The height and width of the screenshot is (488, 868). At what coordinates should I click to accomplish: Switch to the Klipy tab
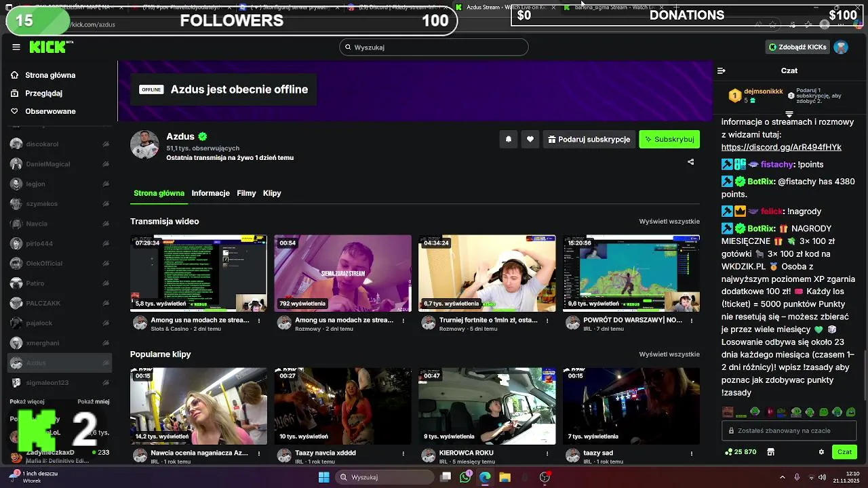pyautogui.click(x=272, y=193)
